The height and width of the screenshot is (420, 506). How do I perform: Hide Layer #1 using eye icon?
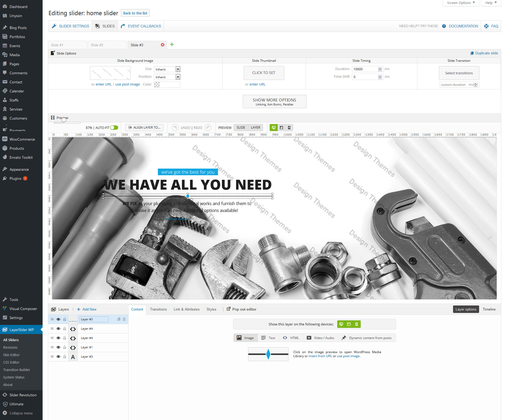(x=58, y=347)
